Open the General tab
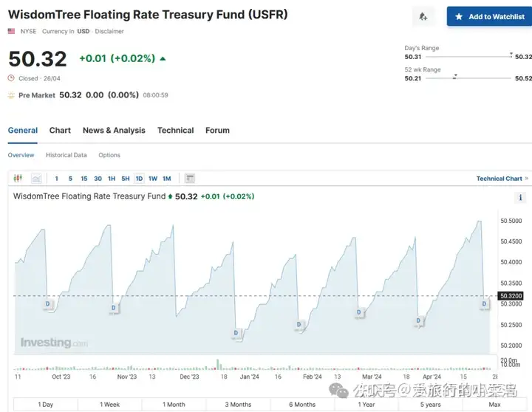This screenshot has width=532, height=412. point(23,131)
